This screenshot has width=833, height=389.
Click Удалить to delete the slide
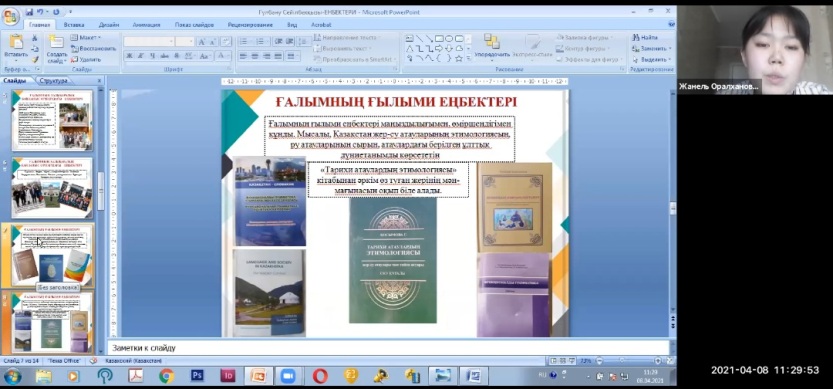pyautogui.click(x=86, y=60)
